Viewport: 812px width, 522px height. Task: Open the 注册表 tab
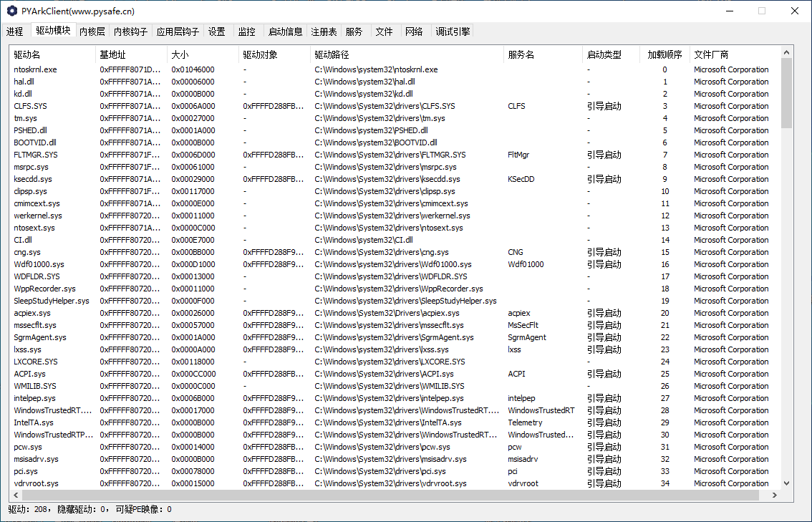coord(324,32)
